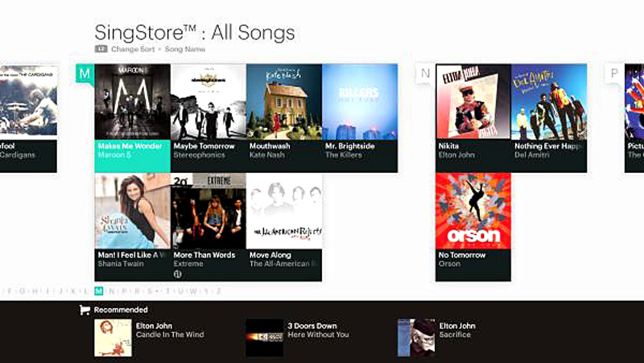This screenshot has width=644, height=363.
Task: Jump to letter S in alphabet bar
Action: pyautogui.click(x=150, y=291)
